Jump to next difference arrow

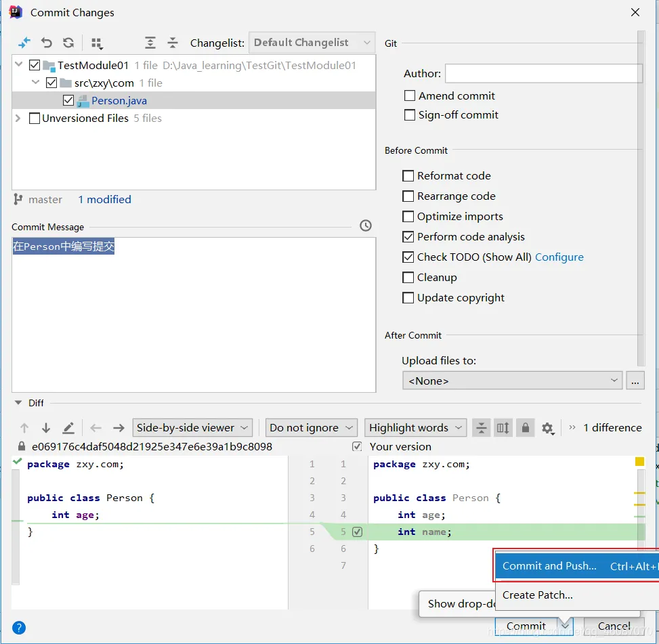(46, 428)
